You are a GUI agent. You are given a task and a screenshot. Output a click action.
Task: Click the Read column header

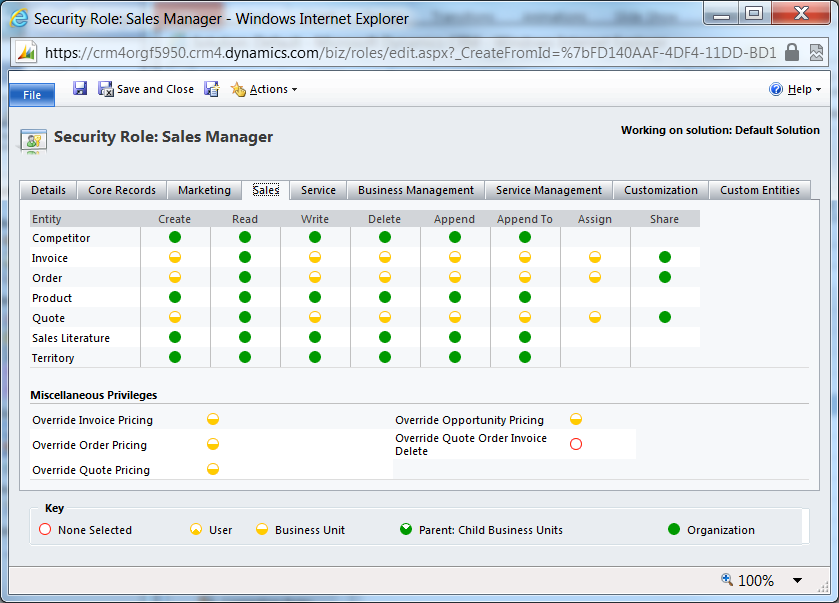245,219
